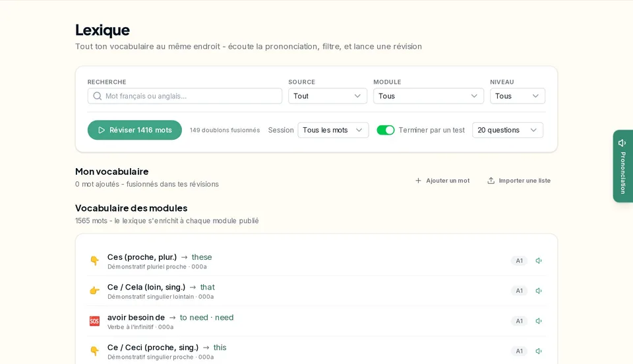Select the Ce / Cela (loin, sing.) entry

(x=316, y=291)
